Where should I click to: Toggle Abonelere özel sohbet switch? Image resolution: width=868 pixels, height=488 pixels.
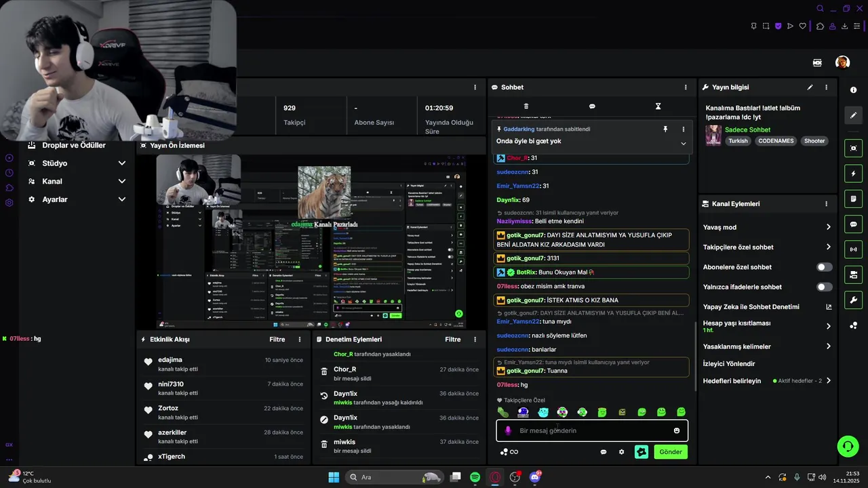click(824, 267)
